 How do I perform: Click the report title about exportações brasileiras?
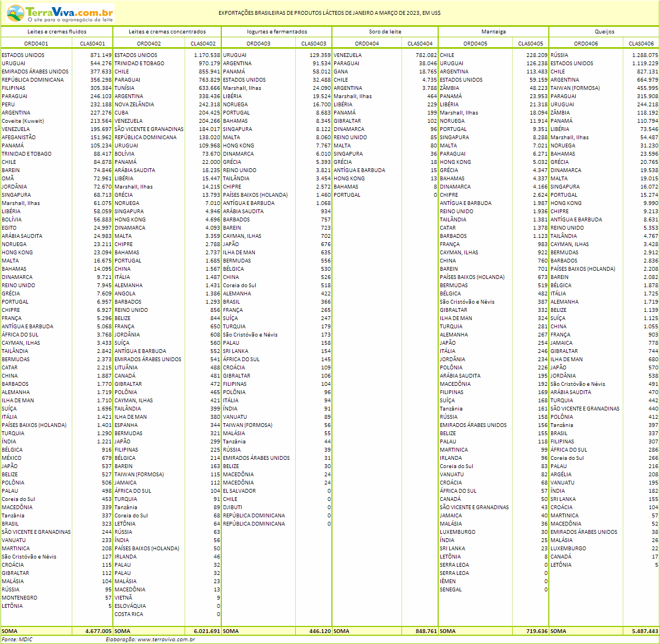coord(329,13)
